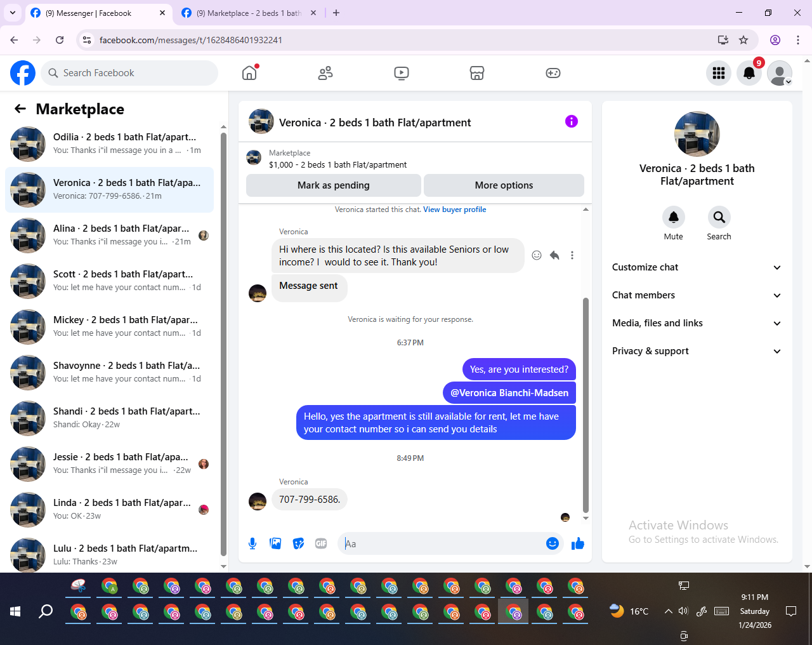
Task: Reload the page
Action: [x=60, y=40]
